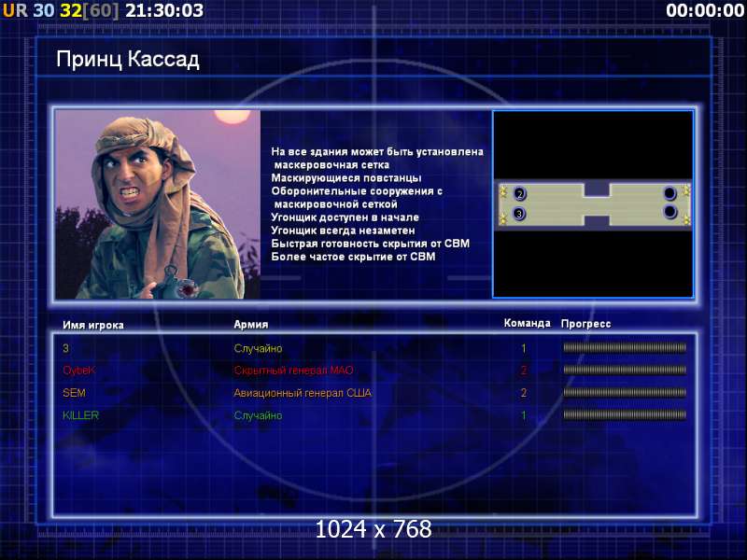Image resolution: width=747 pixels, height=560 pixels.
Task: Click 'Случайно' army for player KILLER
Action: pos(258,415)
